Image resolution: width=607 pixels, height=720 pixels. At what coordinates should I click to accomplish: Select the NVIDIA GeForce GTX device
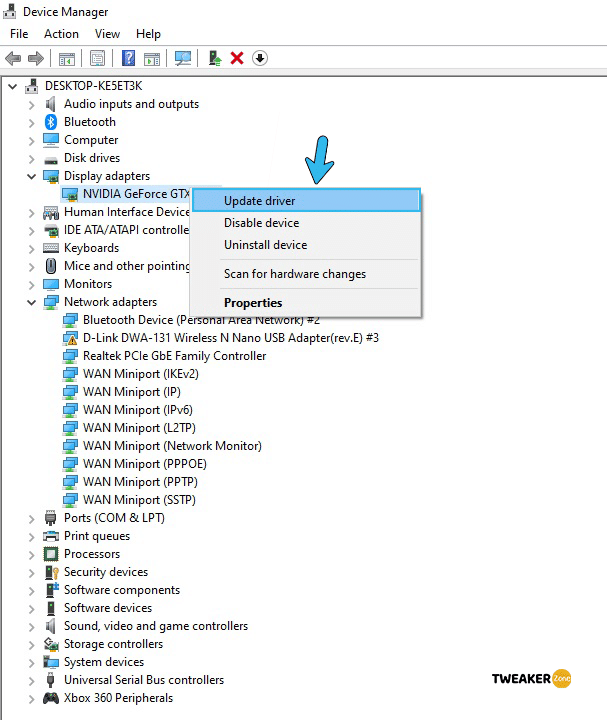(x=136, y=194)
